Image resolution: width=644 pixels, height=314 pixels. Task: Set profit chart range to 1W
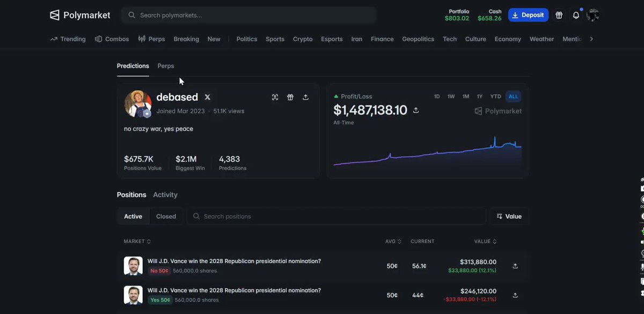coord(451,97)
